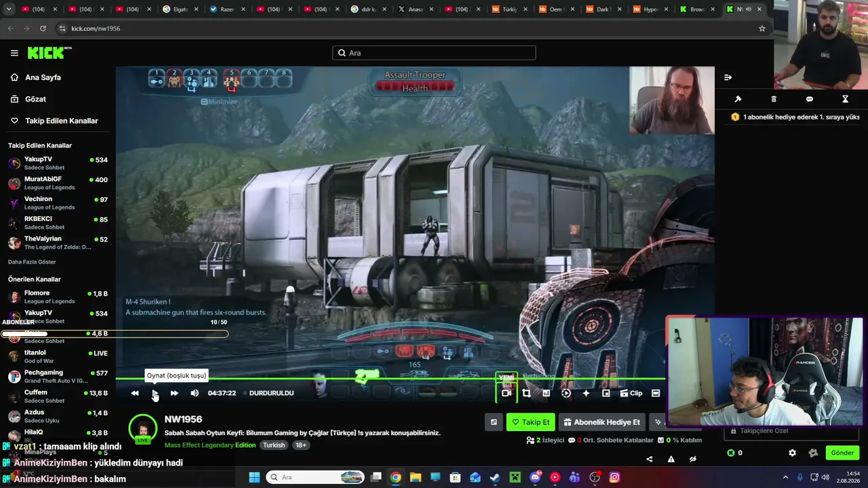Open Steam from the taskbar

point(495,477)
